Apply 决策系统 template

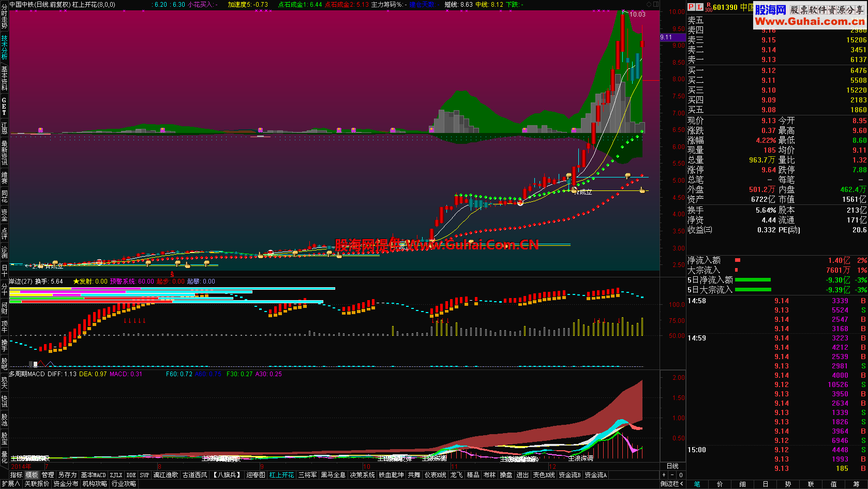(363, 475)
